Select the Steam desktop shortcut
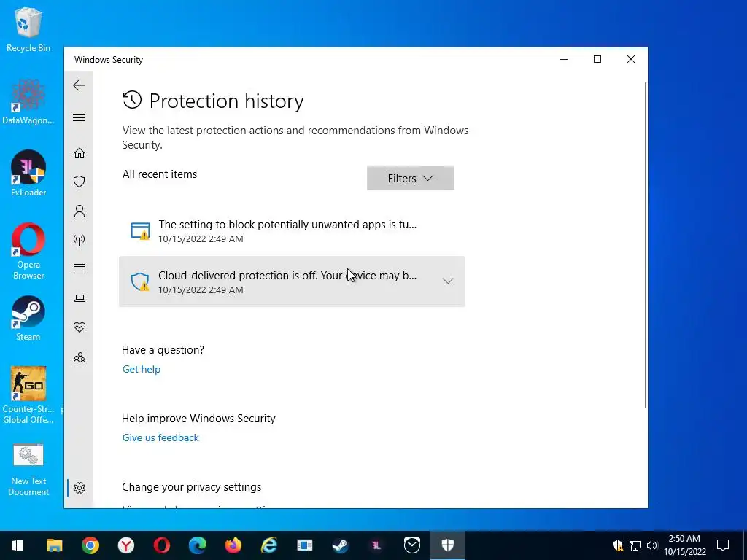 coord(28,319)
